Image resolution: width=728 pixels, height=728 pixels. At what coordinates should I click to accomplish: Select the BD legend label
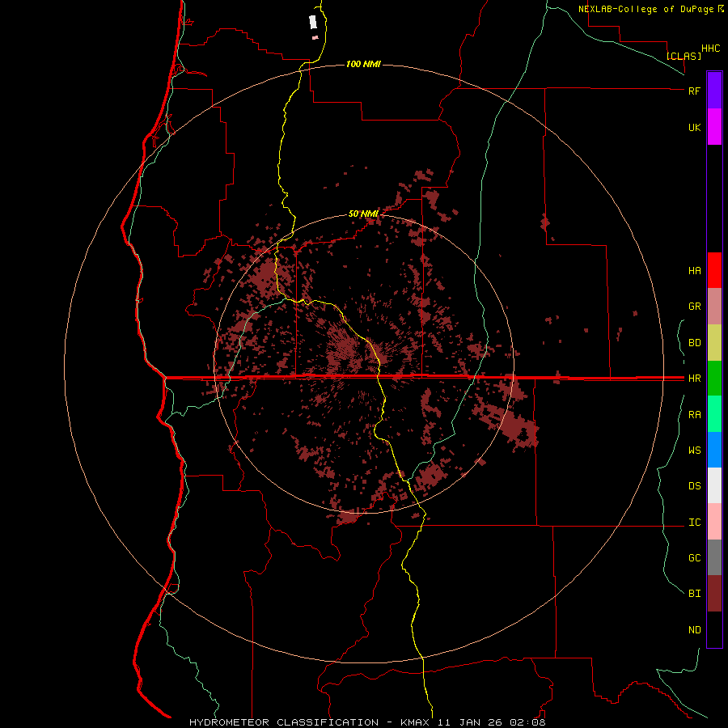click(x=694, y=343)
